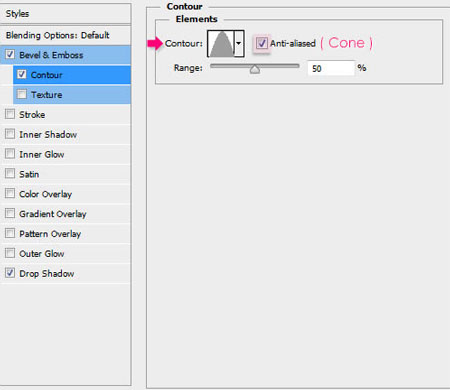This screenshot has height=390, width=450.
Task: Enable the Stroke effect checkbox
Action: click(x=10, y=114)
